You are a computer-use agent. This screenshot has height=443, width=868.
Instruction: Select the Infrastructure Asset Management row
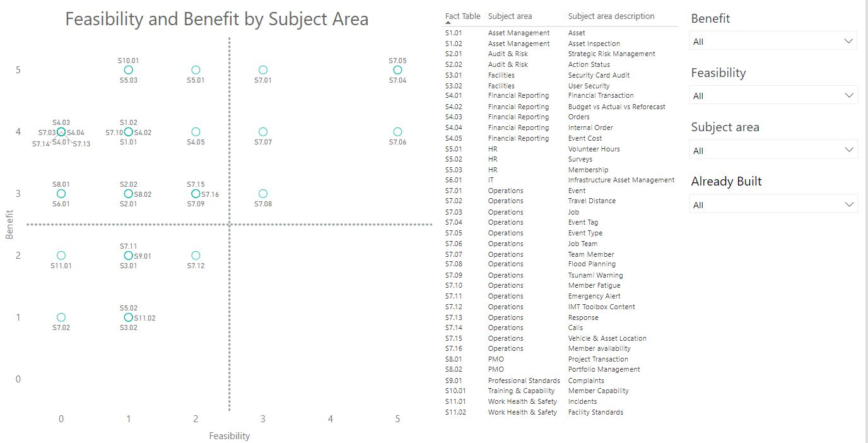(561, 180)
